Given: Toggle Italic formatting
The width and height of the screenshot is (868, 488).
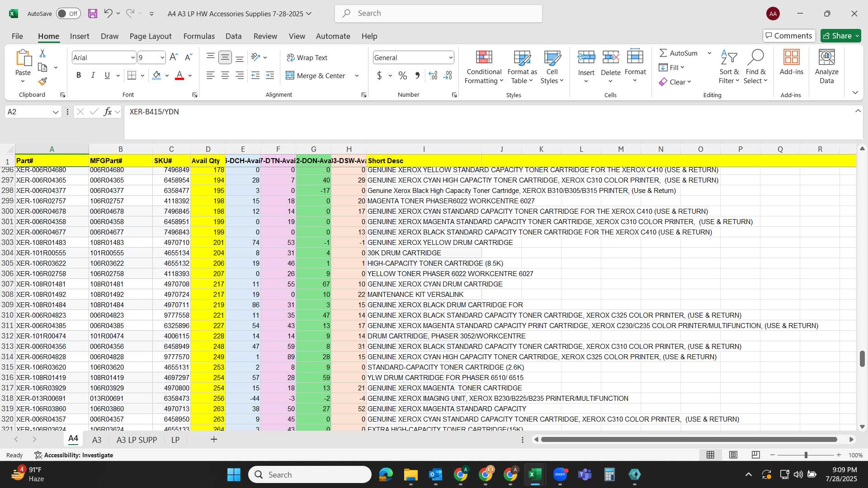Looking at the screenshot, I should click(x=93, y=75).
